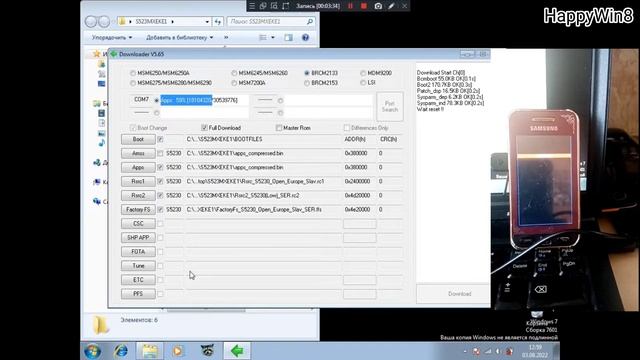The image size is (640, 360).
Task: Open the Упорядочить dropdown in Explorer
Action: 112,38
